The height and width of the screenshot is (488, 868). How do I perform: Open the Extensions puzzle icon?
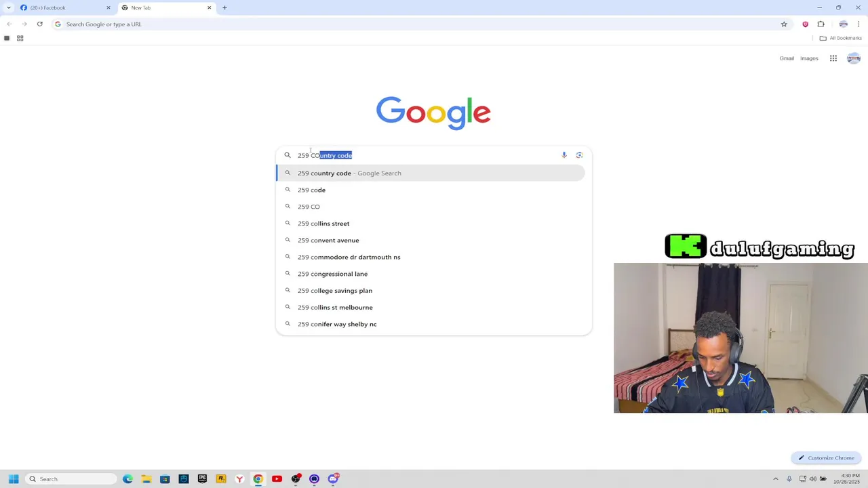(821, 24)
